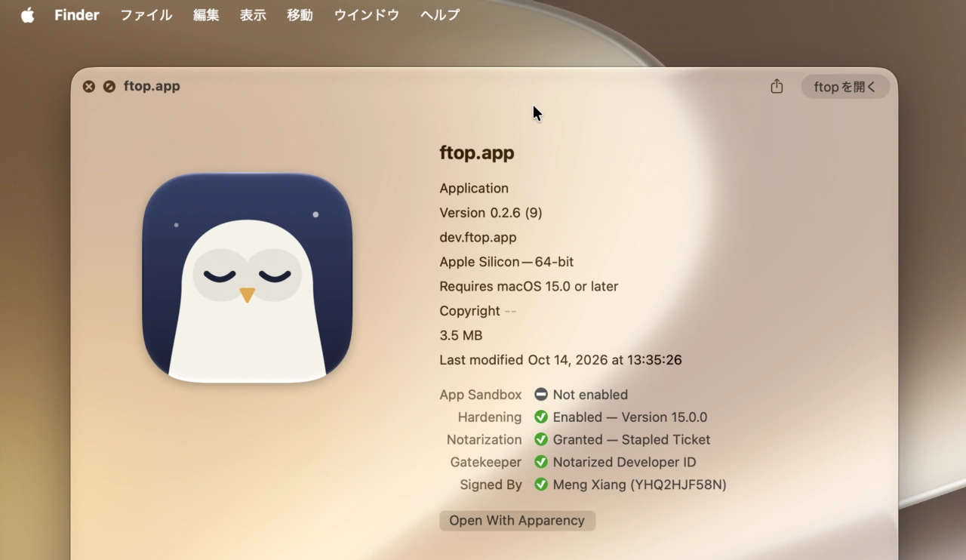
Task: Click the Gatekeeper label
Action: (x=486, y=462)
